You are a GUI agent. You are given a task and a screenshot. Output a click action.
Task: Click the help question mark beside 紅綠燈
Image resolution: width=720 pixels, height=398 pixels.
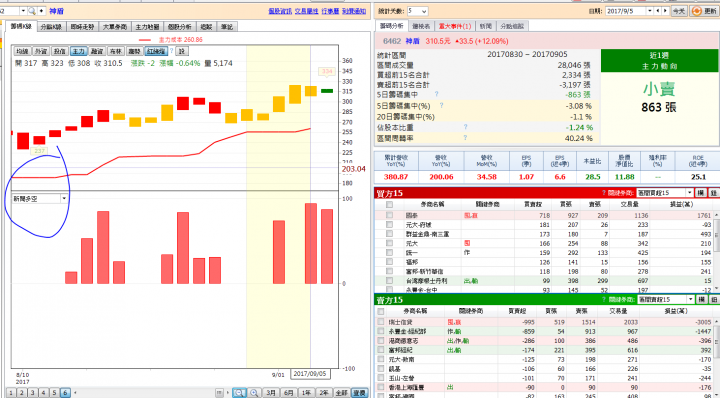point(172,51)
